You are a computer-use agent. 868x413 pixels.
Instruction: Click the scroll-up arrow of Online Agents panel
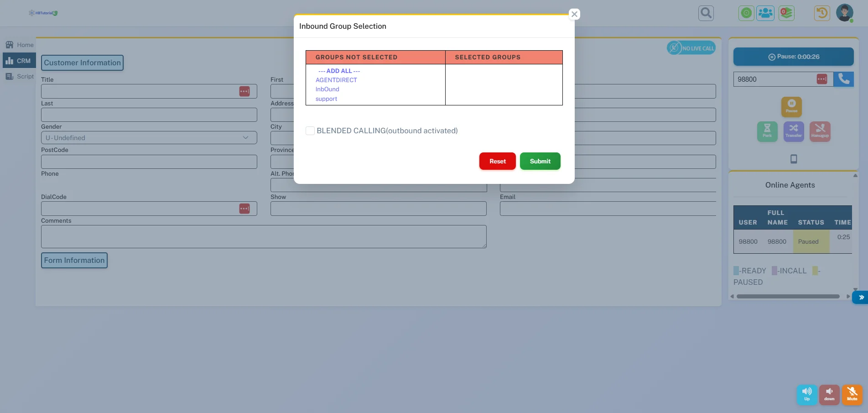pos(855,175)
